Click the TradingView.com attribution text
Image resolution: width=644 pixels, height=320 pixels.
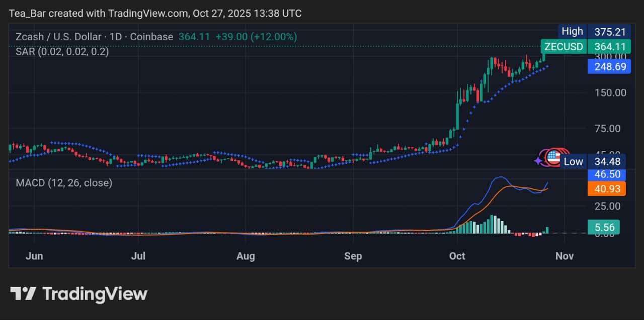tap(148, 14)
